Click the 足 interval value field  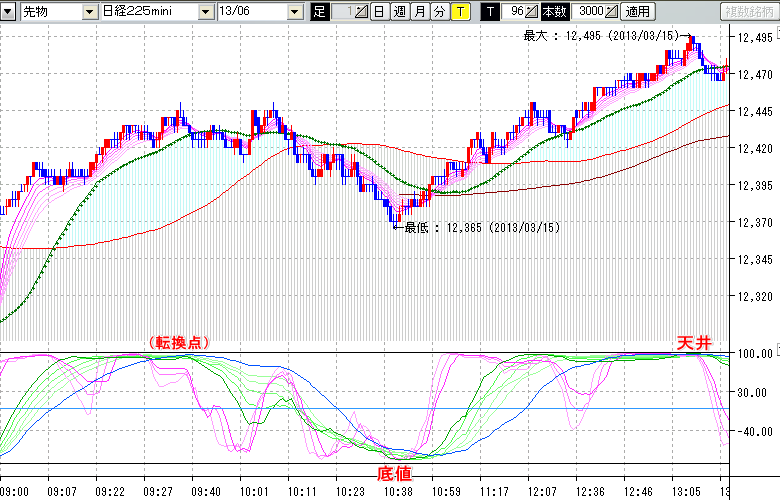pos(342,12)
